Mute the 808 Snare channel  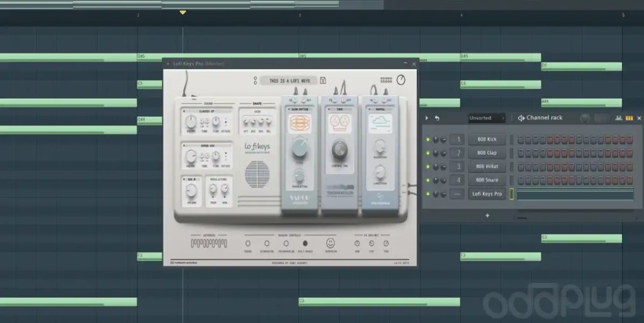coord(428,180)
